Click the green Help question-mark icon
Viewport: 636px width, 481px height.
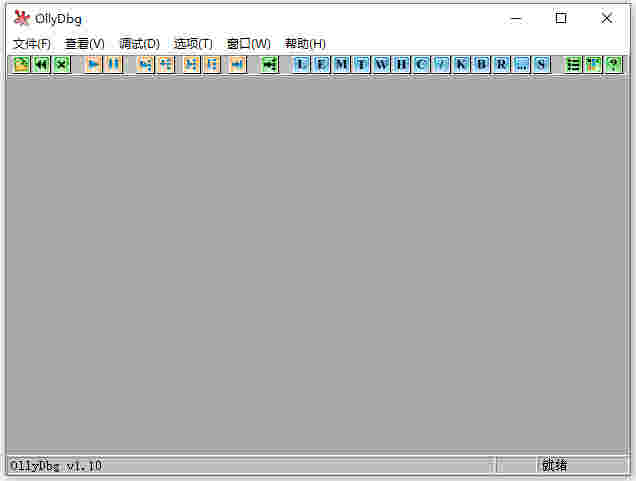tap(613, 64)
